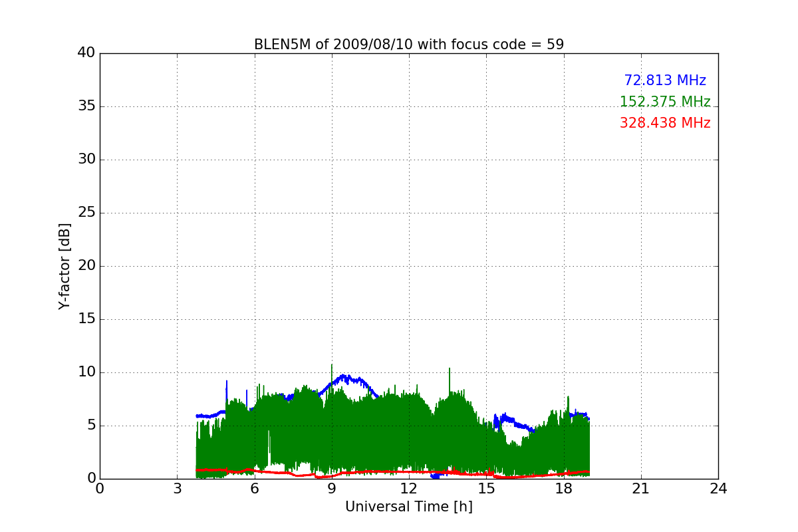This screenshot has height=532, width=798.
Task: Click the y-axis tick label 30
Action: 86,160
